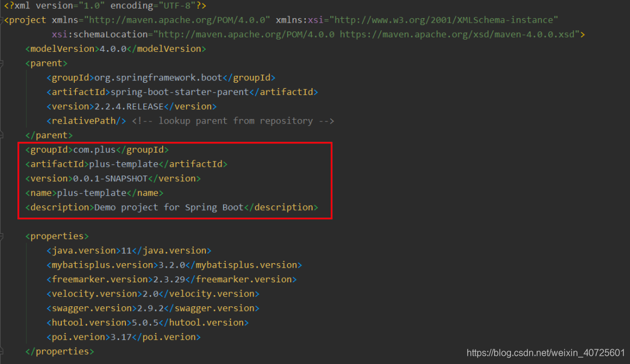Click the mybatisplus.version 3.2.0 line
The width and height of the screenshot is (630, 364).
click(174, 265)
